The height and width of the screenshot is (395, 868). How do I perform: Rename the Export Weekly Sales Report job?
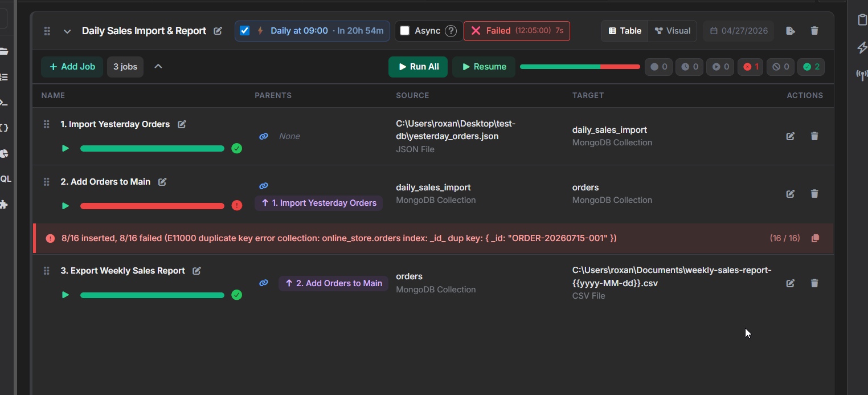(x=196, y=271)
